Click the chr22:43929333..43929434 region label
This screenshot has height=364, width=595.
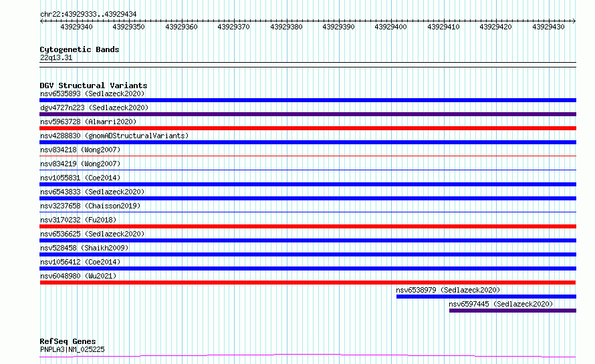click(88, 15)
